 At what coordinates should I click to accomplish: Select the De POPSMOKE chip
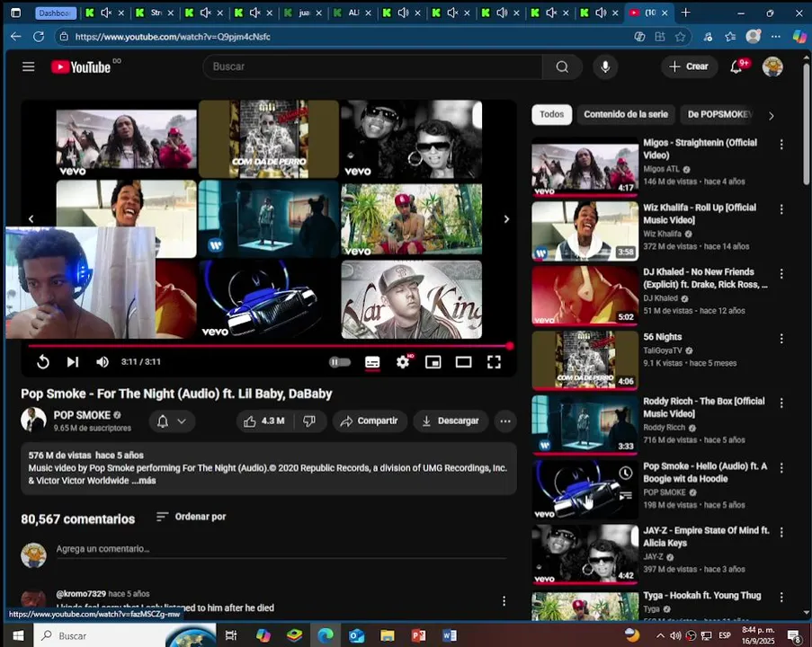[718, 114]
